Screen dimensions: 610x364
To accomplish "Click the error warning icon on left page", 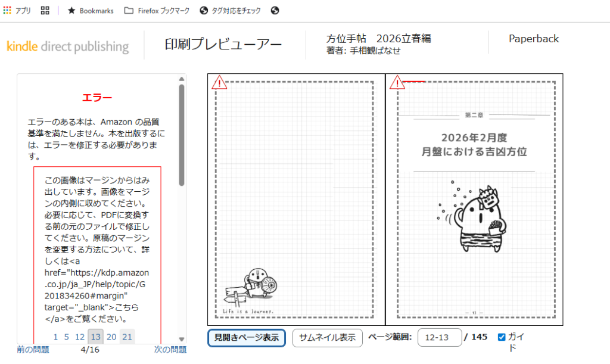I will (x=220, y=82).
